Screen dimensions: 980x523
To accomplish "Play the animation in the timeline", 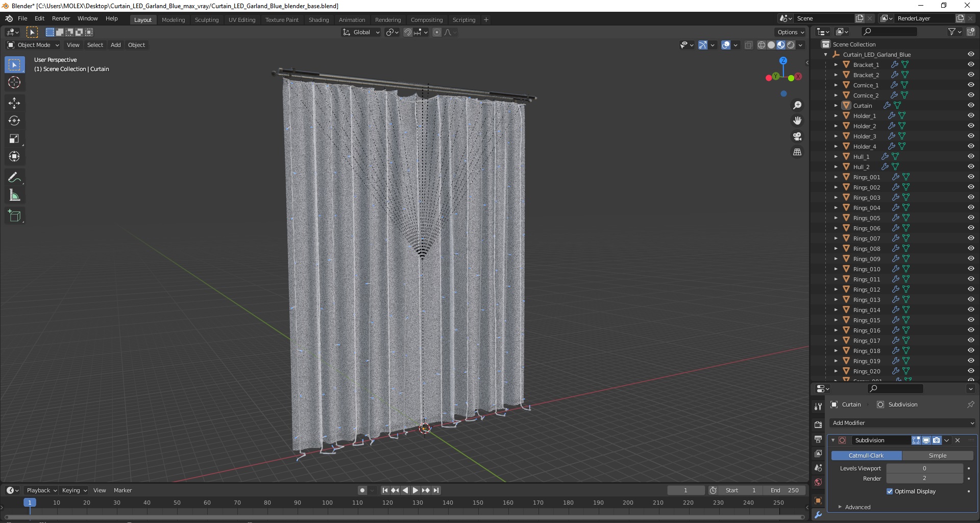I will coord(415,490).
